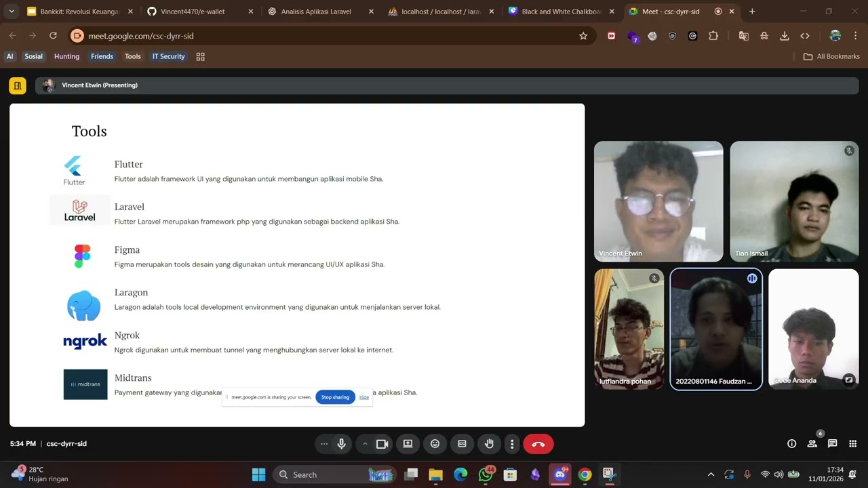Screen dimensions: 868x488
Task: Click the shield extension icon
Action: 673,36
